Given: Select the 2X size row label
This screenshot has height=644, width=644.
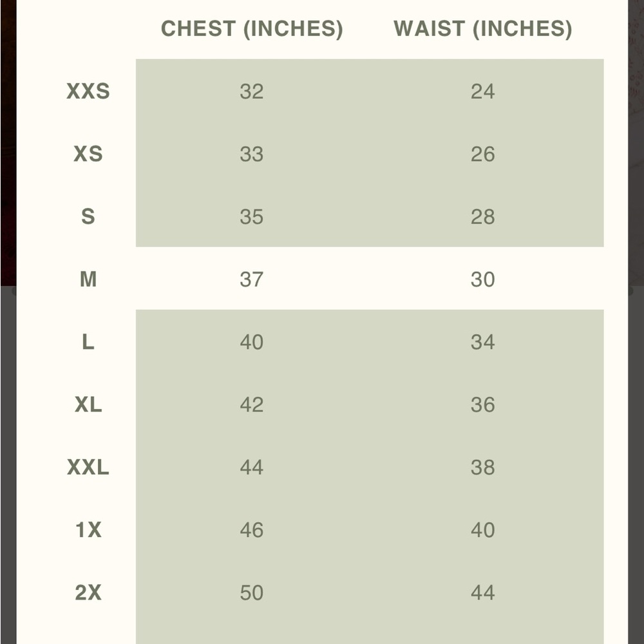Looking at the screenshot, I should click(88, 592).
